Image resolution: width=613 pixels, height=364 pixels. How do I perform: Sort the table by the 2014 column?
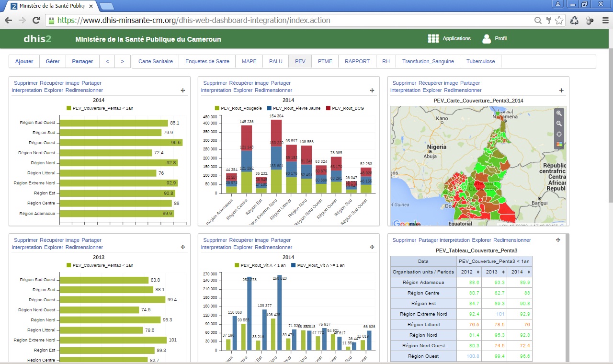coord(520,272)
